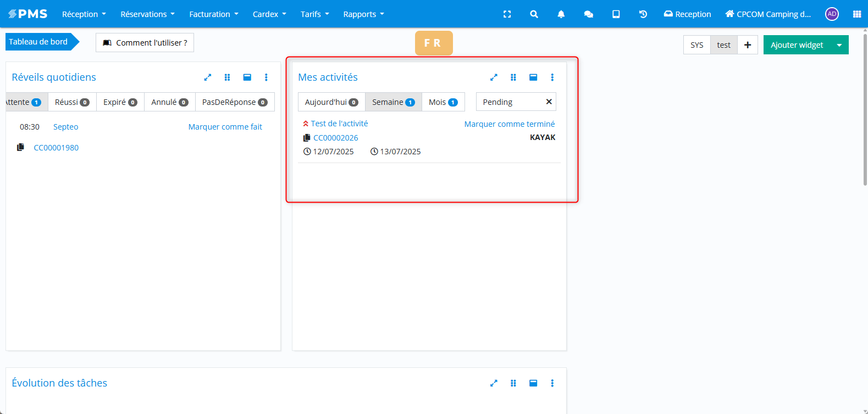Select the Expiré wake-up tab
Screen dimensions: 868x414
[120, 102]
